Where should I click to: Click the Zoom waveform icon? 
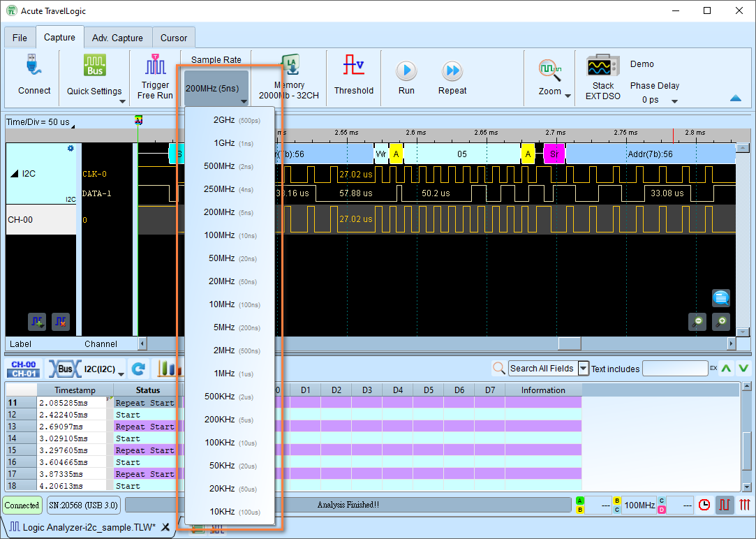point(549,71)
